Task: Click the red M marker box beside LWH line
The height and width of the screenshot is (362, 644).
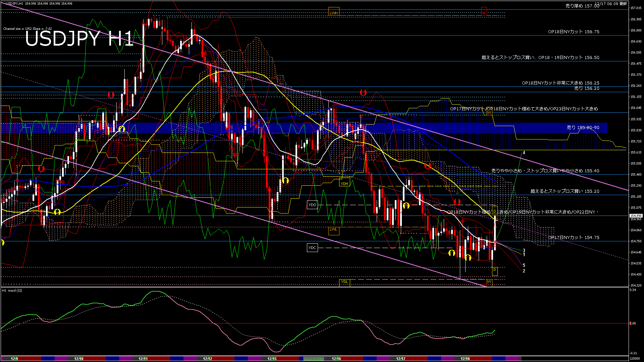Action: click(484, 13)
